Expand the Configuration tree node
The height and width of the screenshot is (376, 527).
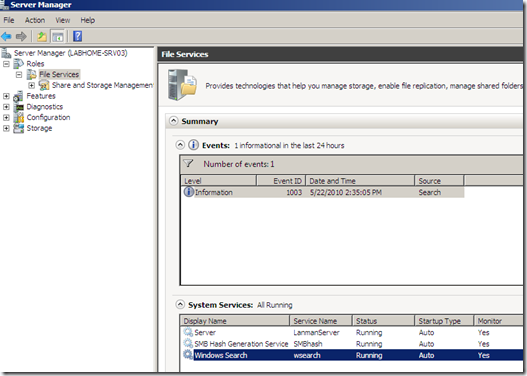pyautogui.click(x=6, y=118)
